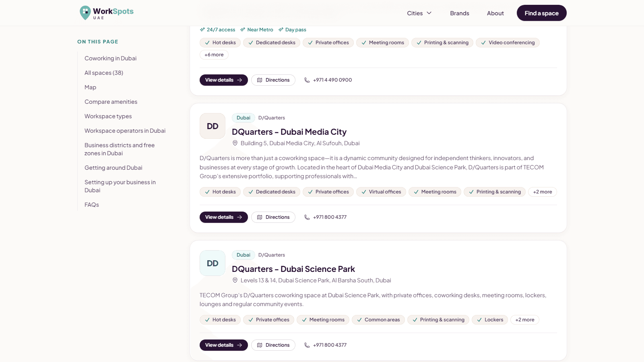Call +971 4 490 0900
Viewport: 644px width, 362px height.
(328, 80)
